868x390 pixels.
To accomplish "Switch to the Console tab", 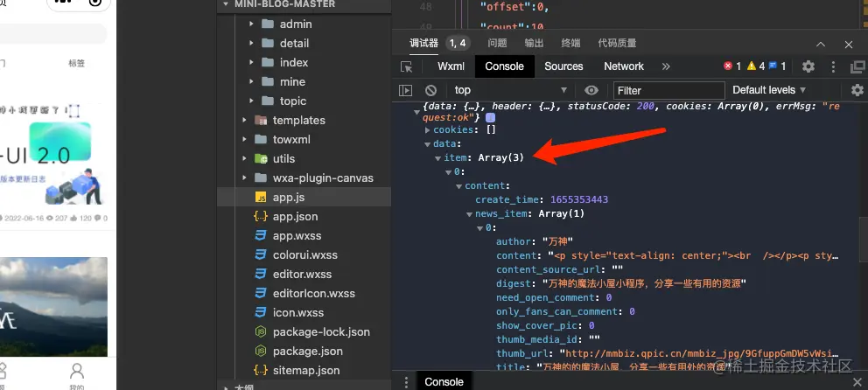I will click(504, 66).
